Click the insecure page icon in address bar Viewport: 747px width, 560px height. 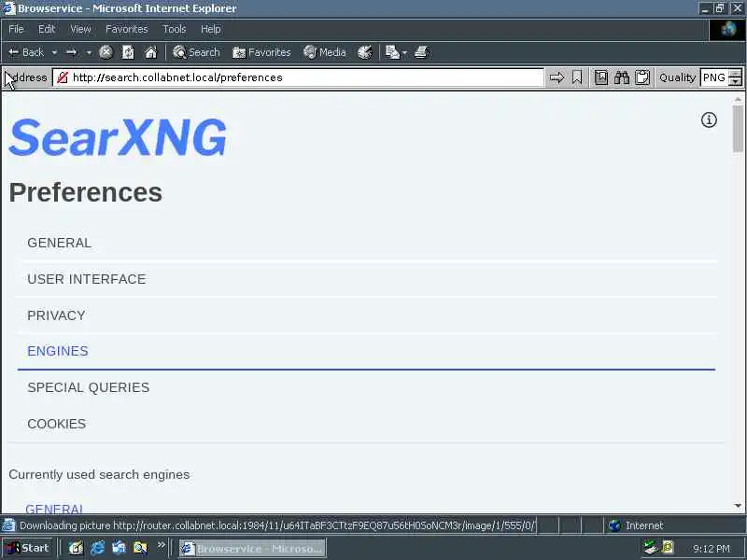click(63, 77)
